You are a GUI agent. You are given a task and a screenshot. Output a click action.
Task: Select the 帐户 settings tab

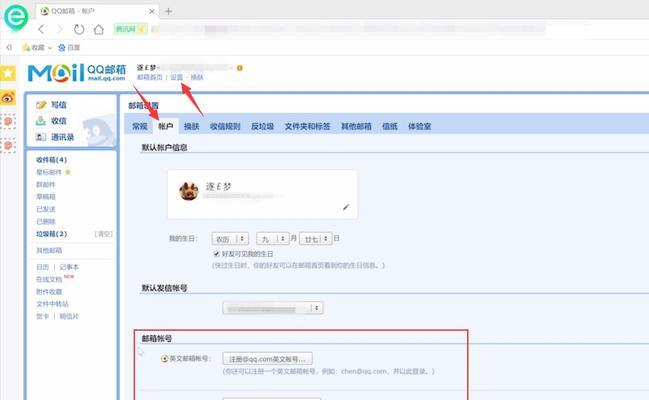tap(166, 126)
